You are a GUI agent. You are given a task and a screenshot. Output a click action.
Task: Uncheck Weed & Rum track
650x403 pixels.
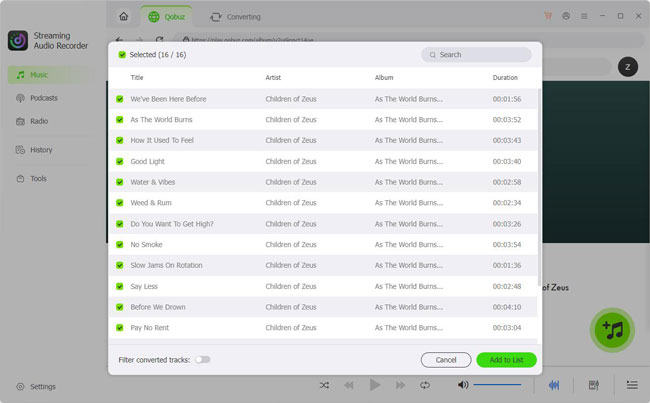coord(120,203)
